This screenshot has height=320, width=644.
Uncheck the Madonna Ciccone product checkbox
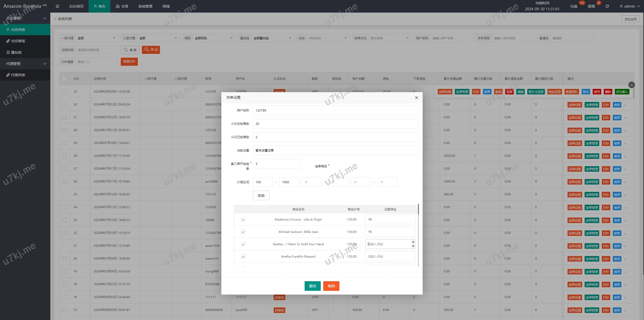click(x=243, y=220)
